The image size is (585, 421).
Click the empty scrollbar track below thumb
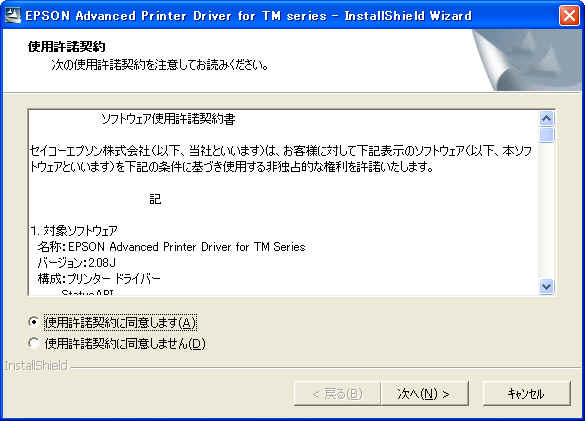pyautogui.click(x=547, y=211)
